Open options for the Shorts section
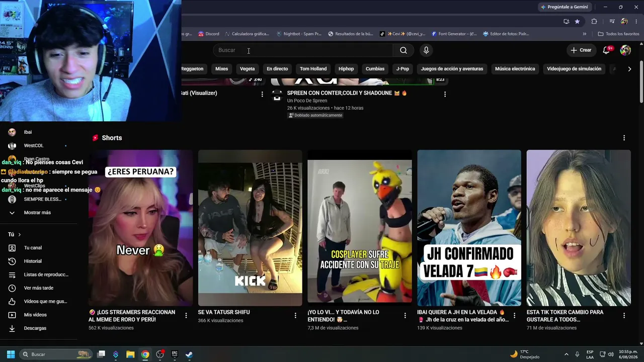Viewport: 644px width, 362px height. (x=624, y=138)
